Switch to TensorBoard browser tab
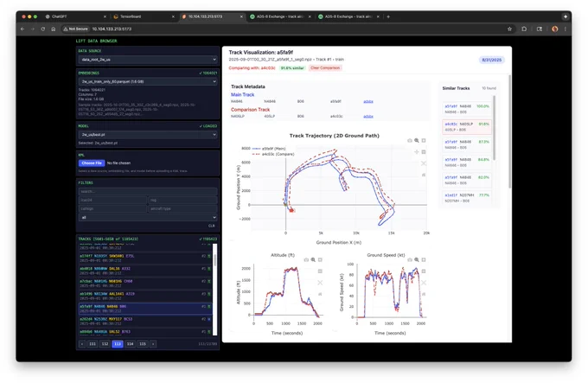 tap(143, 16)
